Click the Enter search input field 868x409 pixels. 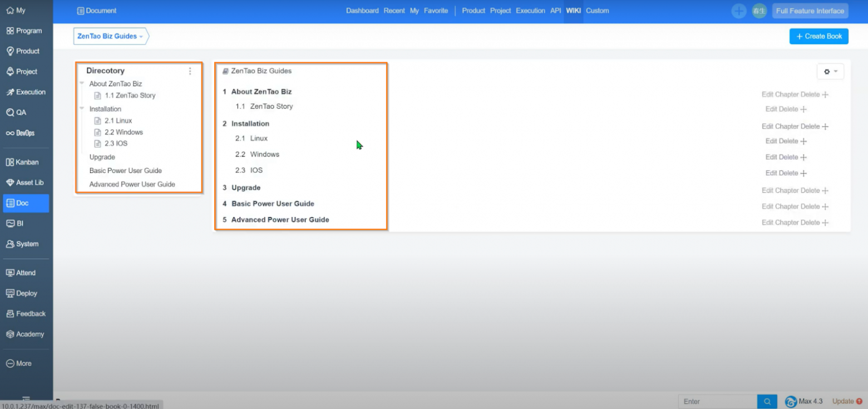(718, 401)
